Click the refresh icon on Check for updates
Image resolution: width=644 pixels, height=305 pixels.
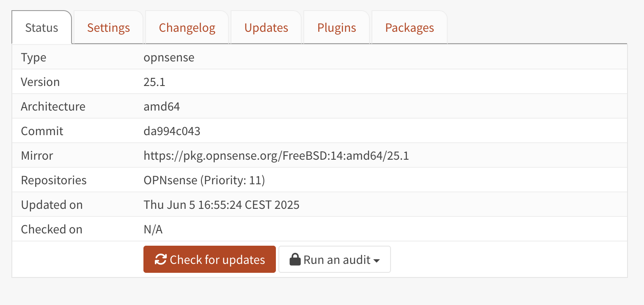point(160,260)
